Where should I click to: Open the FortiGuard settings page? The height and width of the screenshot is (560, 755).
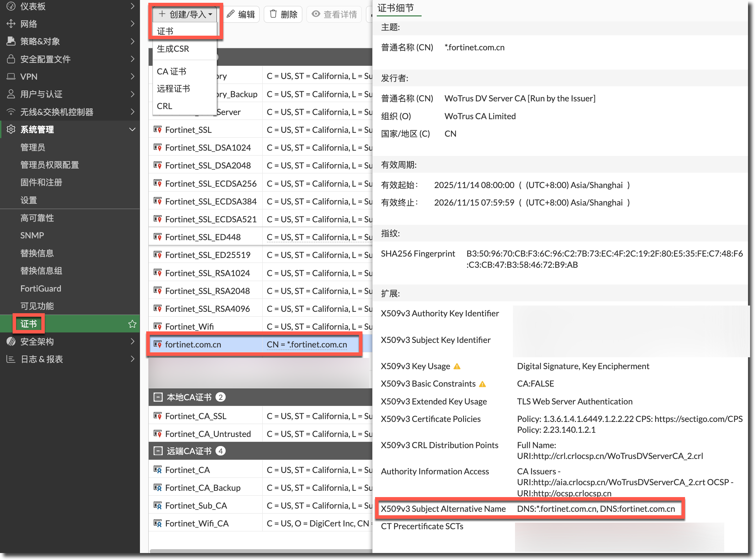41,288
